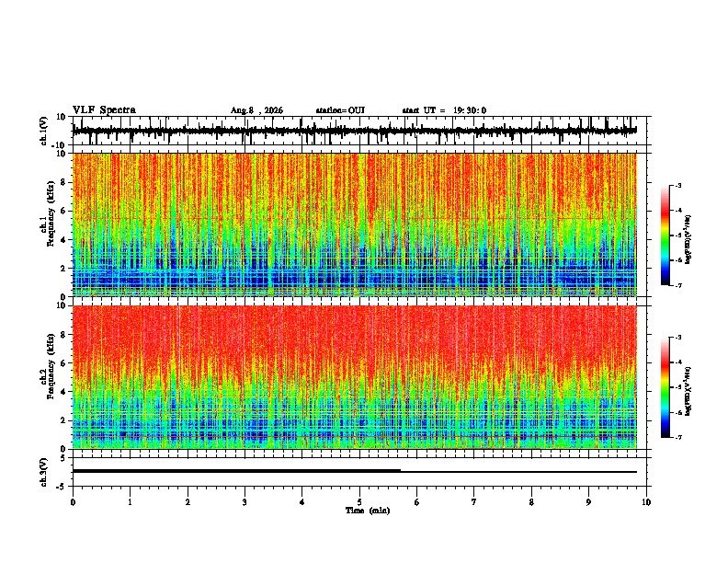Click time-axis tick label "9"
Viewport: 728px width, 563px height.
coord(588,502)
